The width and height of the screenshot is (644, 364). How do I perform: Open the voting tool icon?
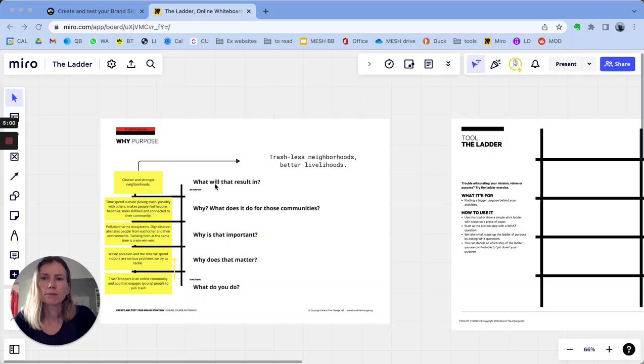pyautogui.click(x=409, y=64)
